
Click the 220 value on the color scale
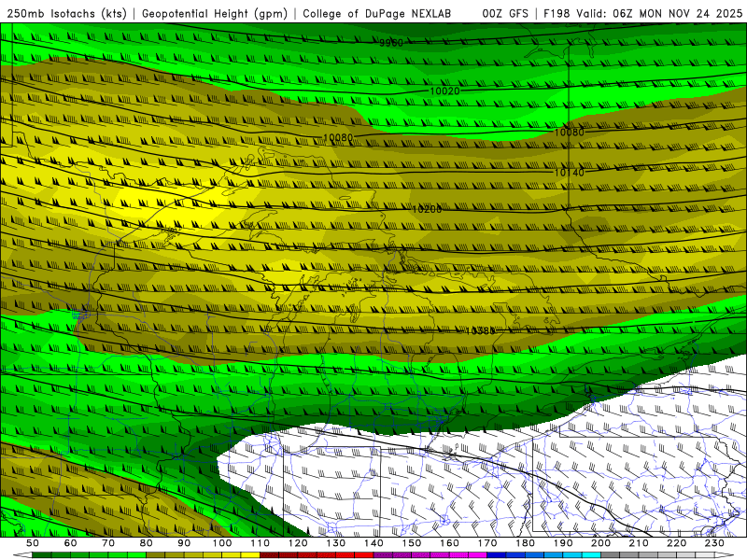tap(676, 543)
